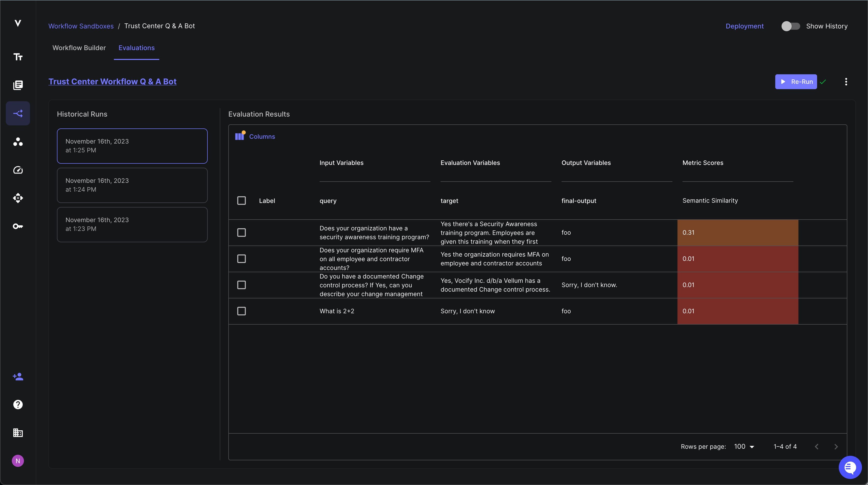Switch to the Evaluations tab
The width and height of the screenshot is (868, 485).
(136, 48)
